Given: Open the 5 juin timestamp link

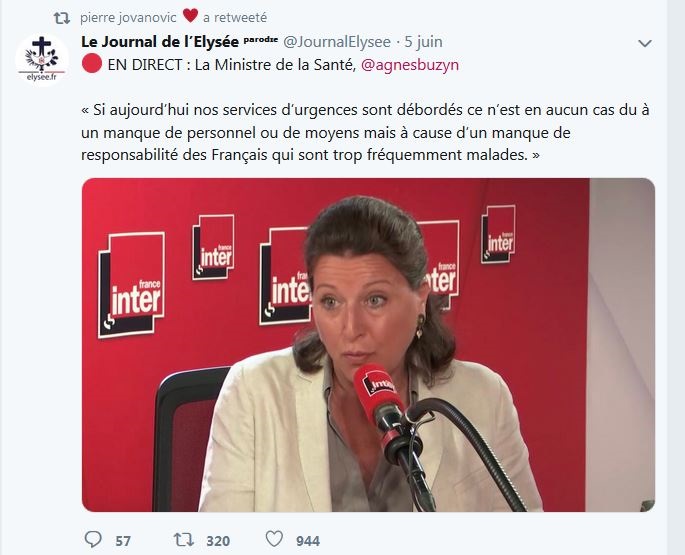Looking at the screenshot, I should [x=423, y=42].
